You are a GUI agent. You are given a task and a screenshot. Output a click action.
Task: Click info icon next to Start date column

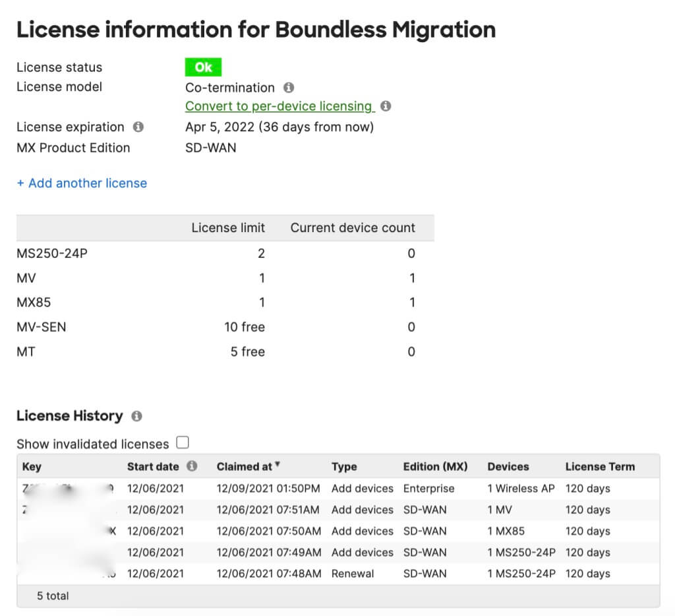tap(192, 466)
